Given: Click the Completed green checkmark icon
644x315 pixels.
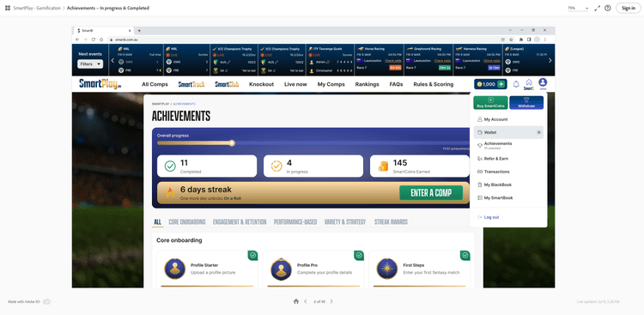Looking at the screenshot, I should 170,166.
